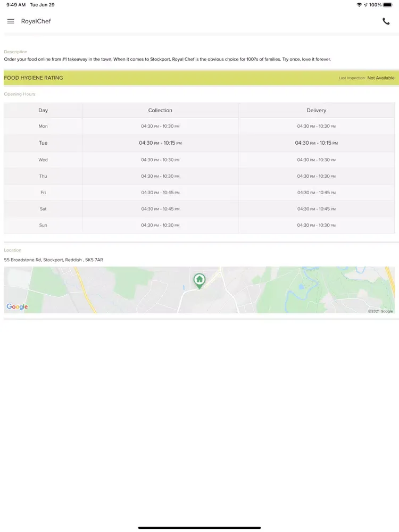Tap the 9:49 AM status bar clock
The image size is (399, 532).
[16, 5]
